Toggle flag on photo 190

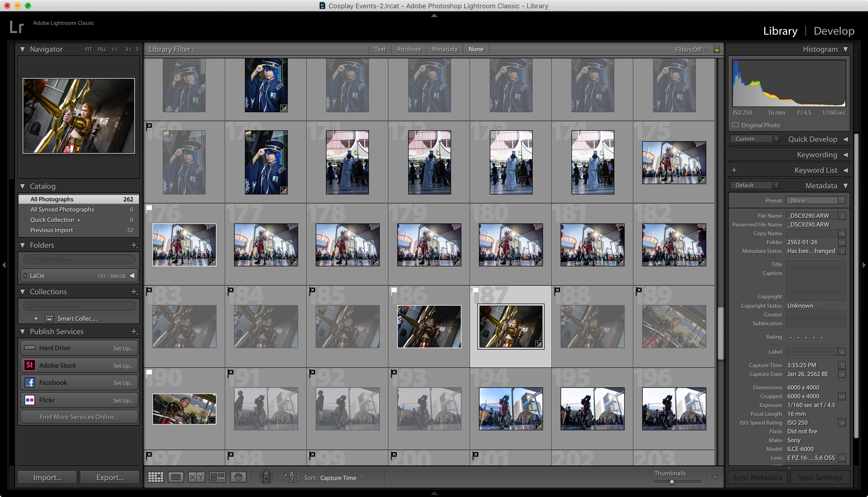pyautogui.click(x=149, y=373)
